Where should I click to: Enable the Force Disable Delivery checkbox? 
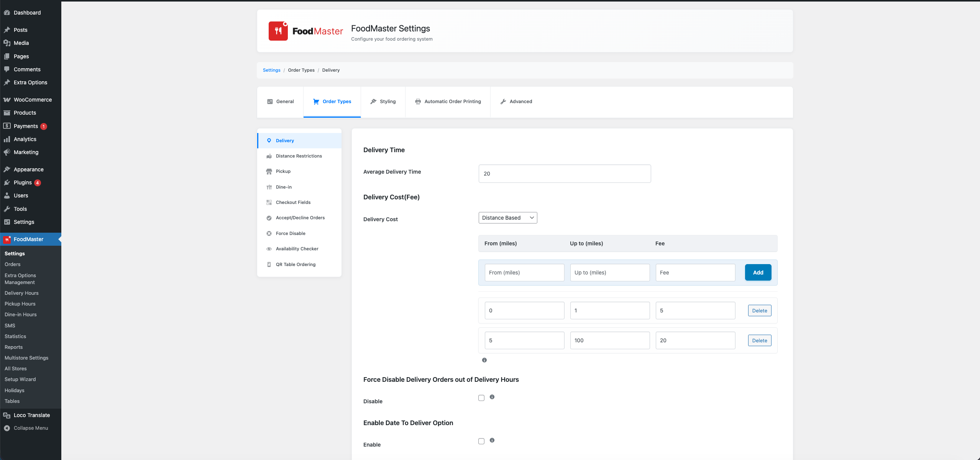pos(481,398)
